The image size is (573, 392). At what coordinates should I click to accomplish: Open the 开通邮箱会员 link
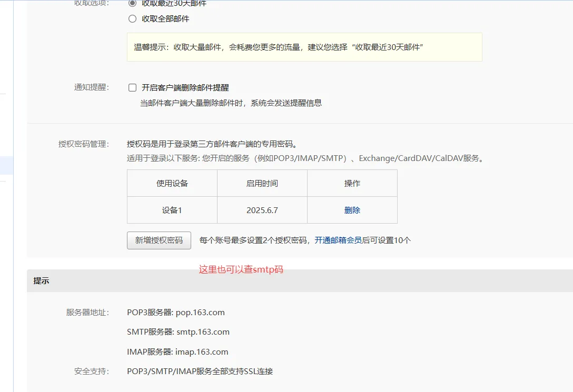(338, 240)
